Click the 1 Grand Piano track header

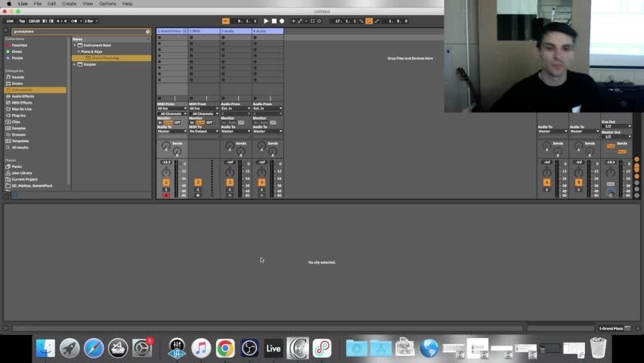169,31
